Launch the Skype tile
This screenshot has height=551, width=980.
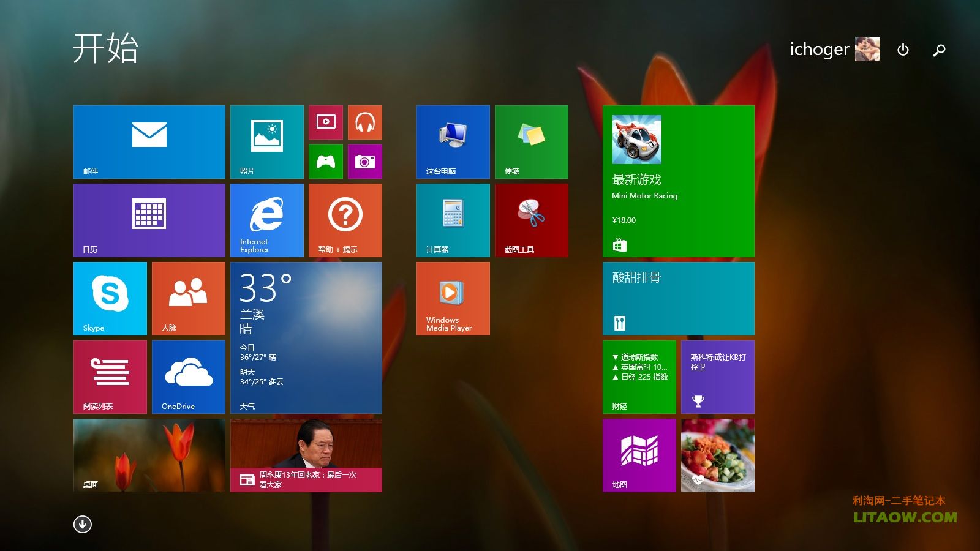pos(110,299)
